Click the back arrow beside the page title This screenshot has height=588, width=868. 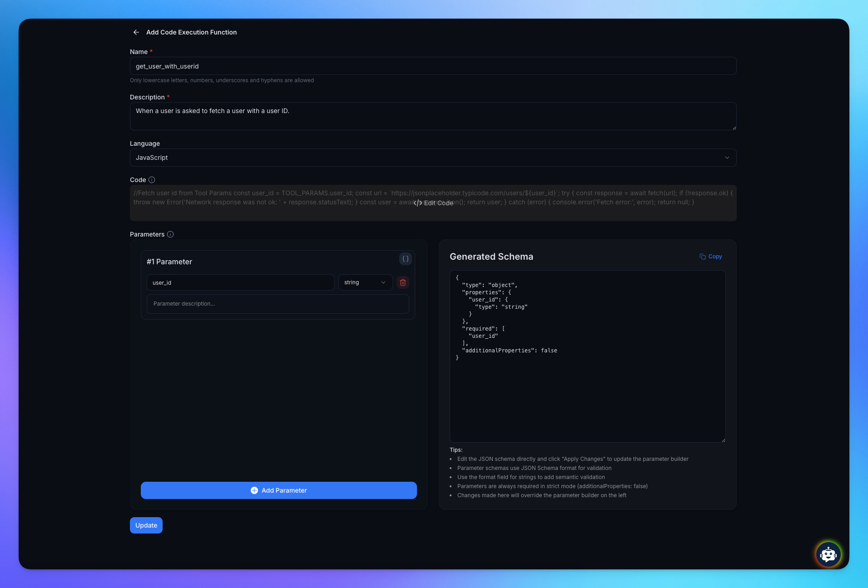[136, 32]
